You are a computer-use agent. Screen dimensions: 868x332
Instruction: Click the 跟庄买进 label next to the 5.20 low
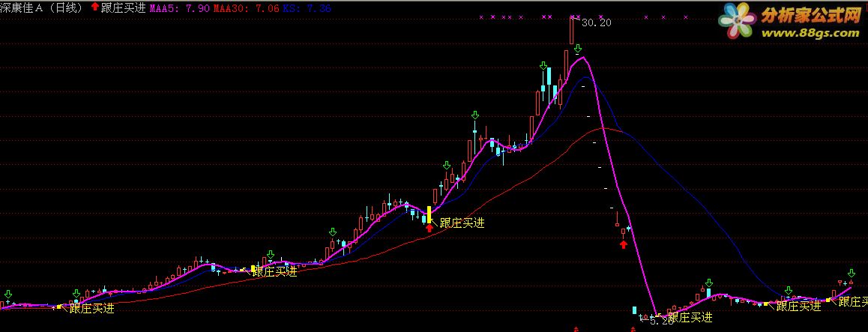click(x=690, y=318)
